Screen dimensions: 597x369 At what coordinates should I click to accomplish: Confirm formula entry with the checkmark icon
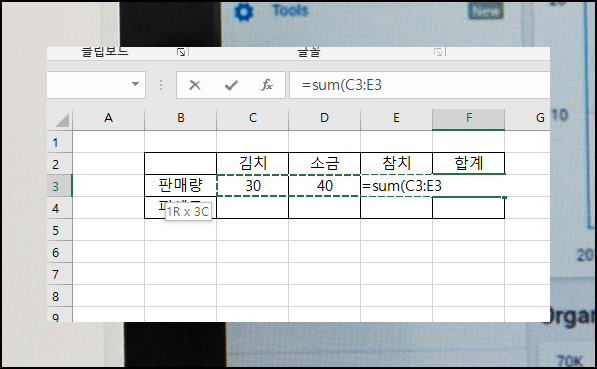click(x=231, y=85)
